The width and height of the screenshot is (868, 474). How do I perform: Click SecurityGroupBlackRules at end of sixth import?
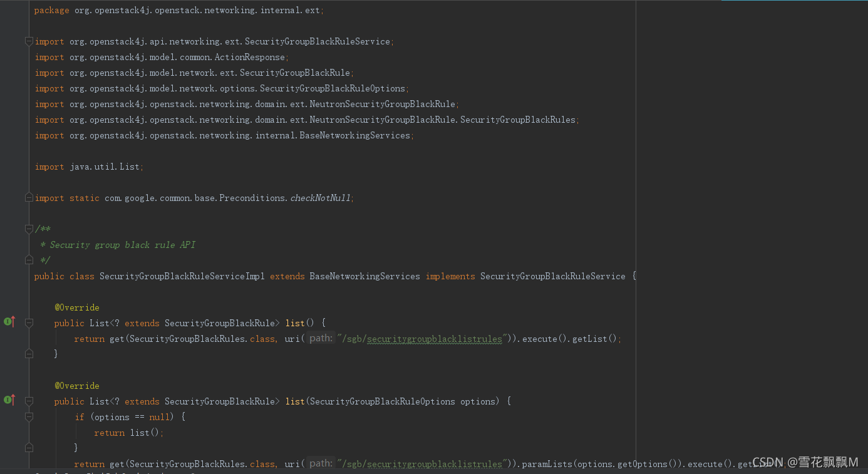(518, 120)
